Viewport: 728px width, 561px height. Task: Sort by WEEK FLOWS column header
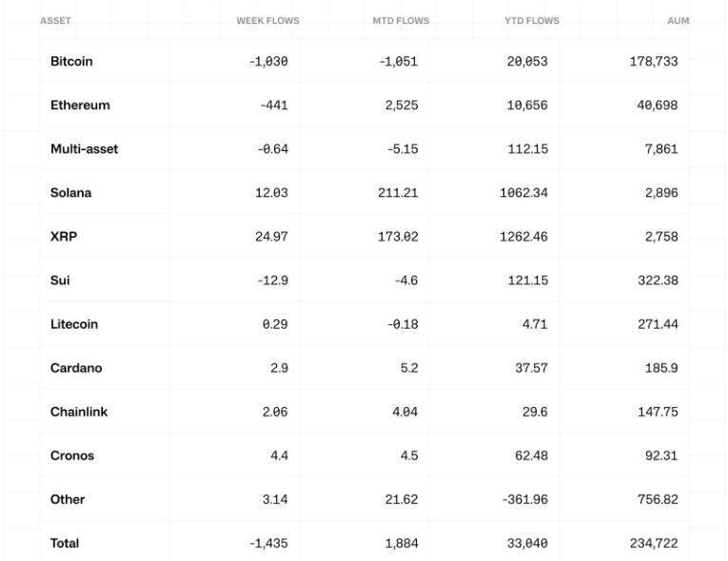tap(267, 20)
